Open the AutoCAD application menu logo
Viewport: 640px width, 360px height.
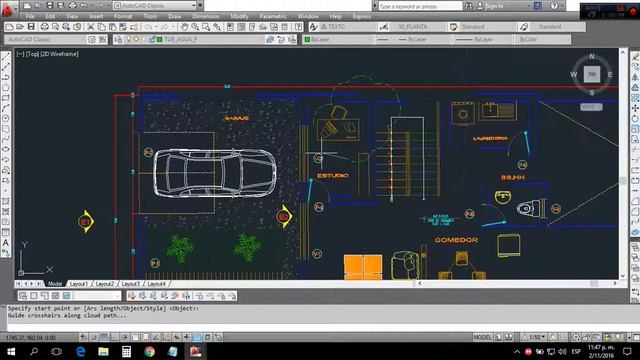click(7, 9)
